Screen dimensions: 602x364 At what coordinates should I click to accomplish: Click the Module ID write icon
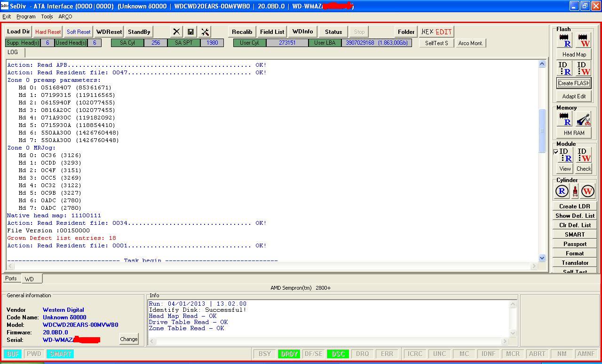(584, 155)
